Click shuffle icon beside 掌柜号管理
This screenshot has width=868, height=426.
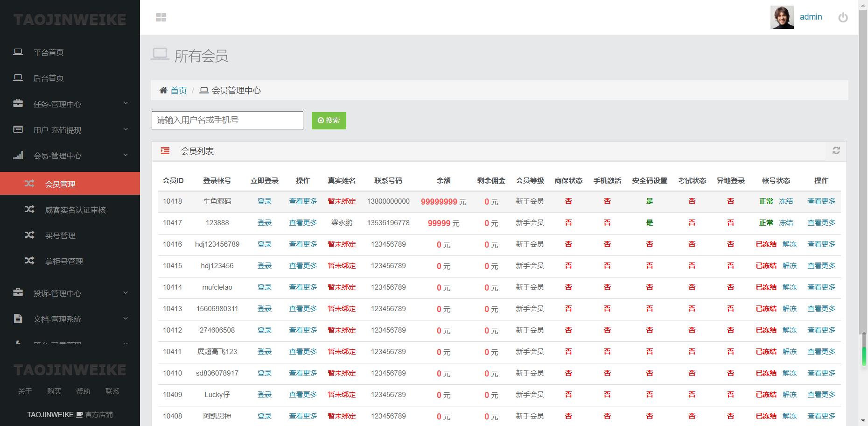pyautogui.click(x=29, y=261)
